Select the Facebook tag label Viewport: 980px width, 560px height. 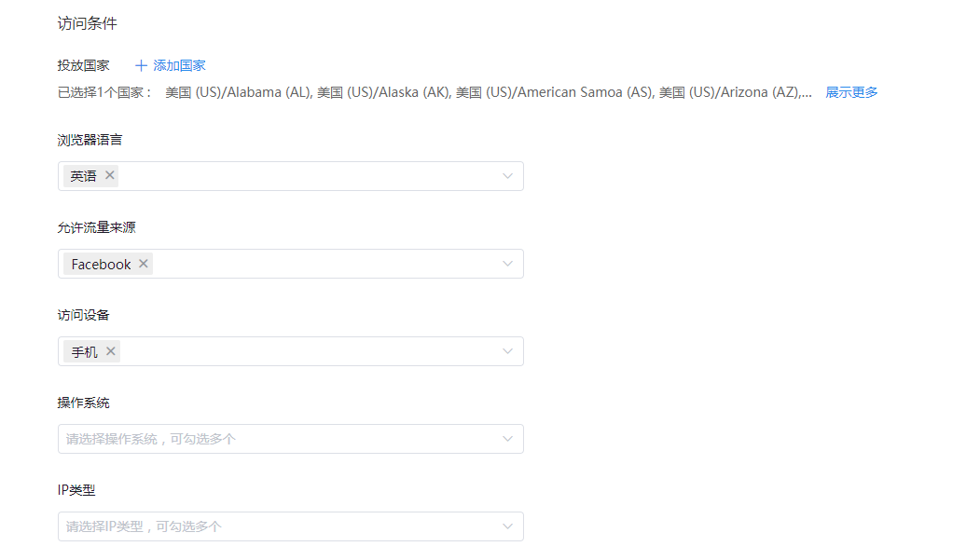pos(102,264)
